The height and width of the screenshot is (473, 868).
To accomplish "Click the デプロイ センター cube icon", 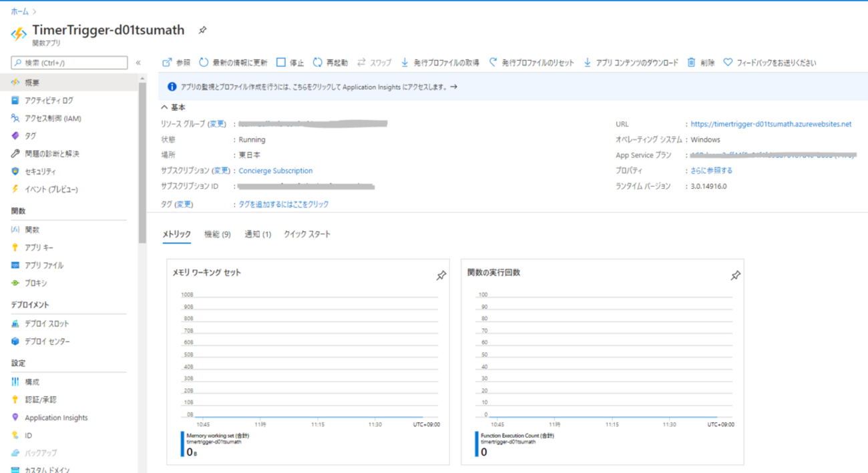I will 15,342.
